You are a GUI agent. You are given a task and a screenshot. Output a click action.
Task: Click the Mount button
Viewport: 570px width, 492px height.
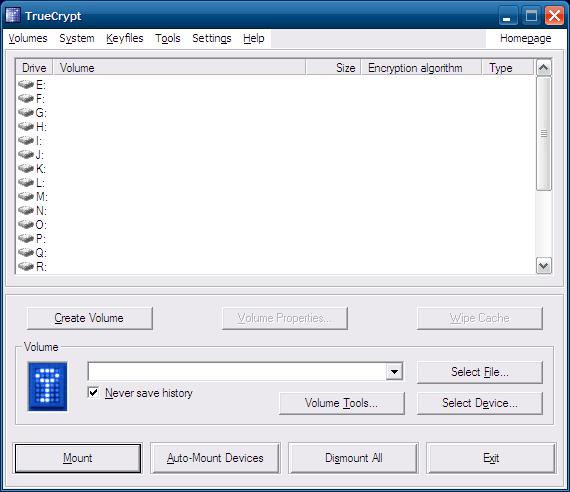click(x=77, y=458)
